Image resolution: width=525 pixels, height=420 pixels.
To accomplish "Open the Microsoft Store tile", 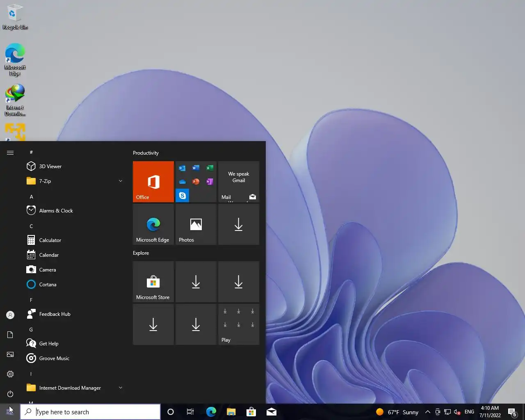I will coord(153,282).
